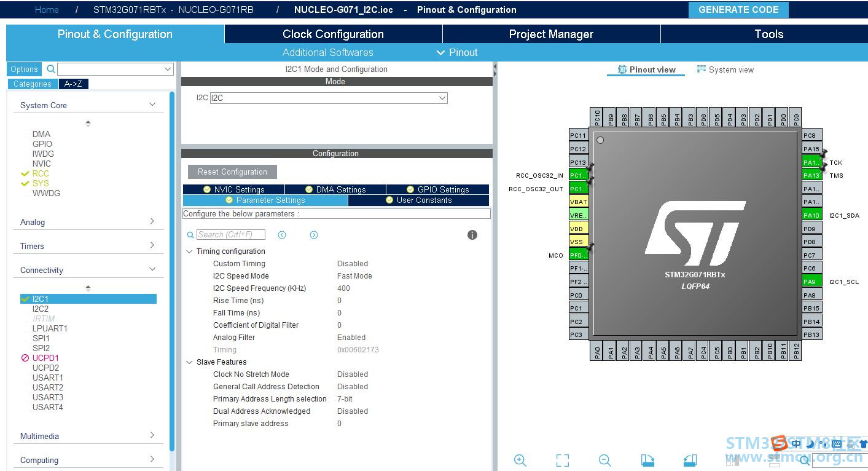868x471 pixels.
Task: Go to the previous parameter search result
Action: point(282,235)
